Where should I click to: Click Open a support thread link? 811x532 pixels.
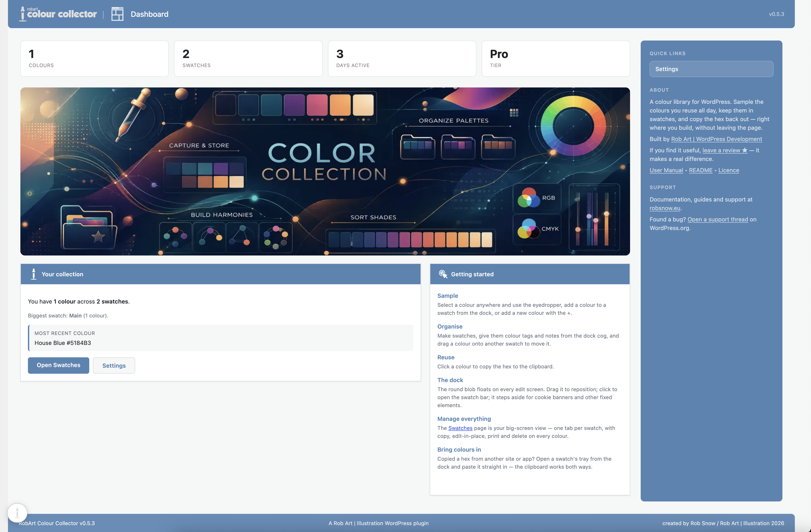718,219
